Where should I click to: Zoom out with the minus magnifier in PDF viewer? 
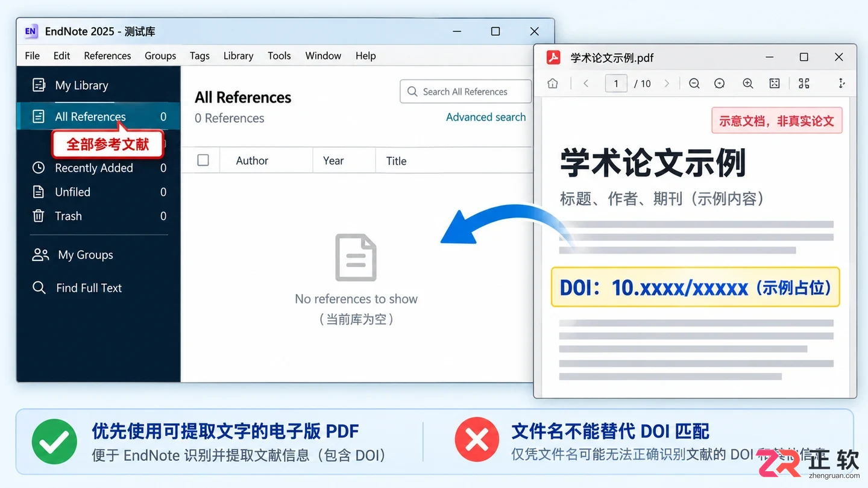pyautogui.click(x=694, y=84)
